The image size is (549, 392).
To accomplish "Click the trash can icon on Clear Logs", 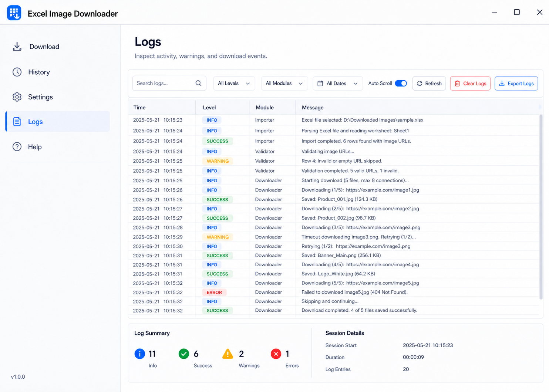I will [457, 84].
